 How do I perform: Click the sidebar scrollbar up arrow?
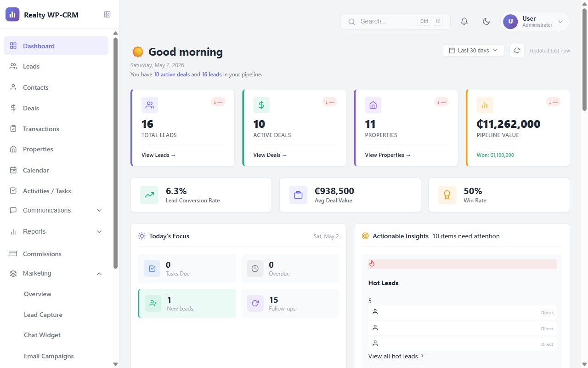point(115,33)
